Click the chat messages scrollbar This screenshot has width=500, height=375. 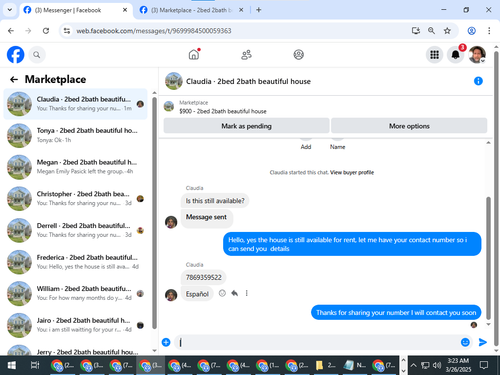488,258
